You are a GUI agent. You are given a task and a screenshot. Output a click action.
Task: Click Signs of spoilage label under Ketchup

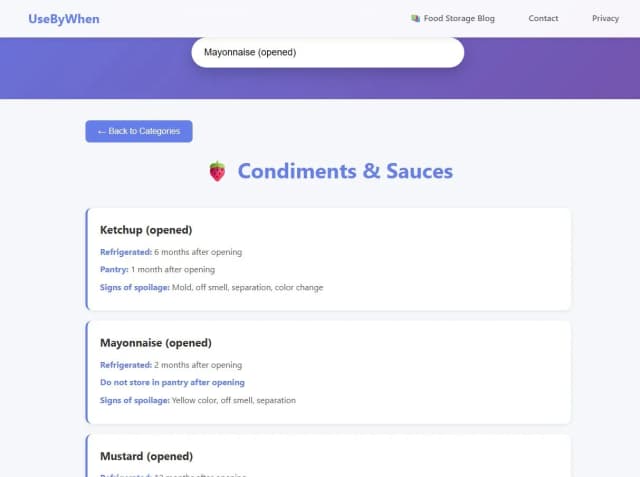point(135,287)
